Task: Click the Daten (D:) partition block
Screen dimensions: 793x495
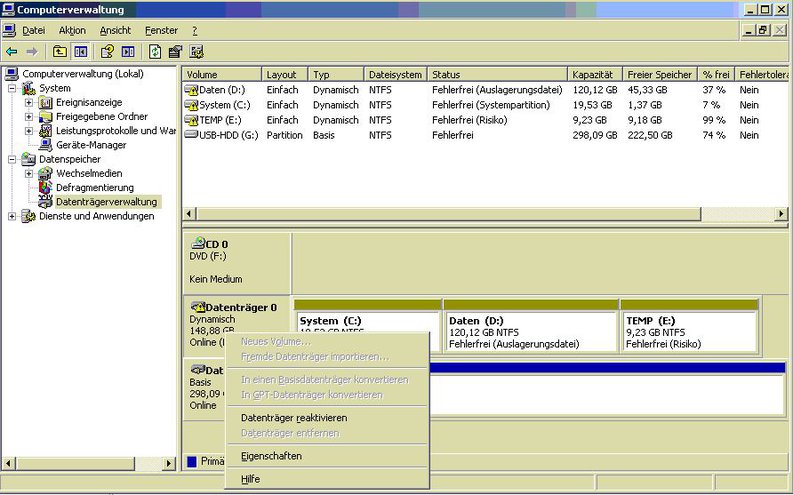Action: point(532,326)
